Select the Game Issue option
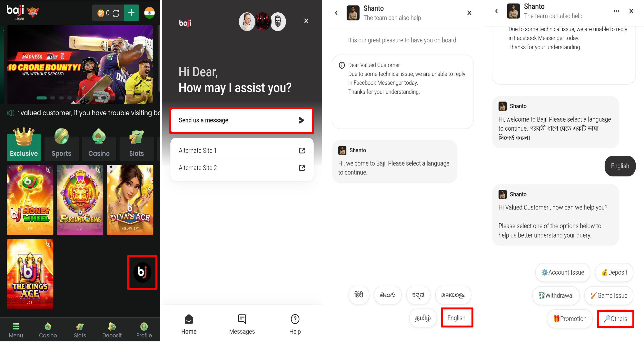Image resolution: width=644 pixels, height=342 pixels. pyautogui.click(x=609, y=296)
